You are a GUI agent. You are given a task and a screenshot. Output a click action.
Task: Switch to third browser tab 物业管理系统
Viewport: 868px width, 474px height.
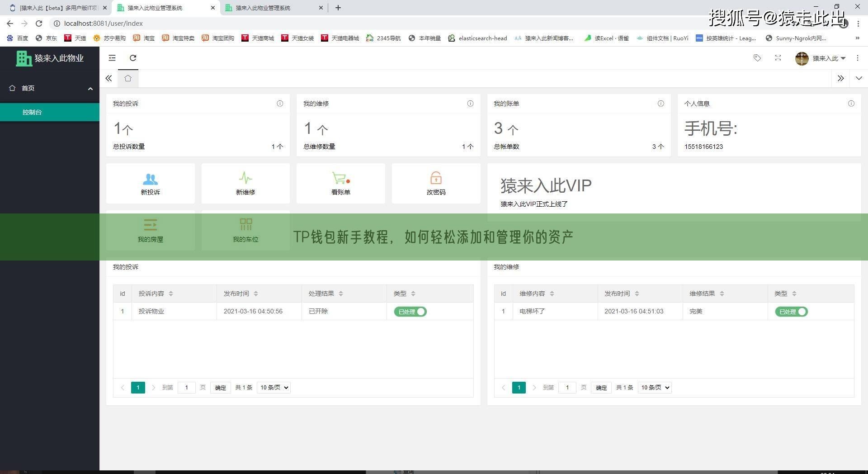point(274,8)
